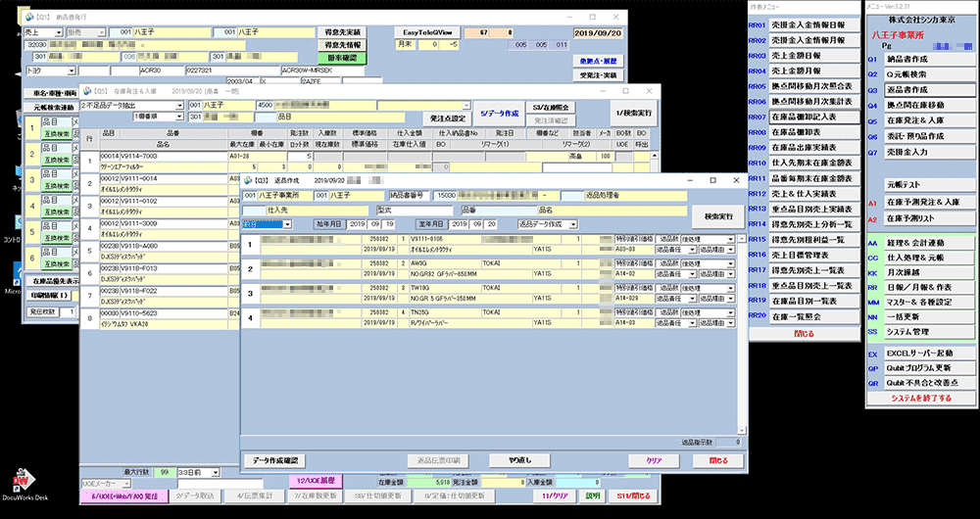Click S11/閉じる in Q5 window

pos(633,496)
